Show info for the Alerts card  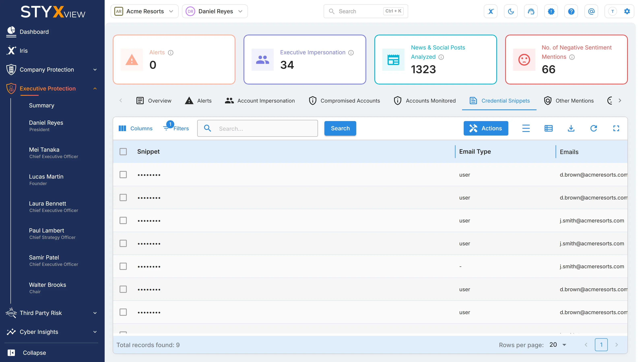click(170, 52)
